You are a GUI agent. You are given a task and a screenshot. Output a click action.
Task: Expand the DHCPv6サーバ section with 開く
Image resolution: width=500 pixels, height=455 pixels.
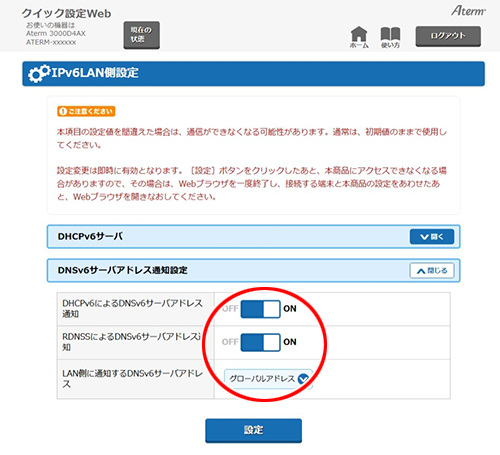(x=432, y=237)
